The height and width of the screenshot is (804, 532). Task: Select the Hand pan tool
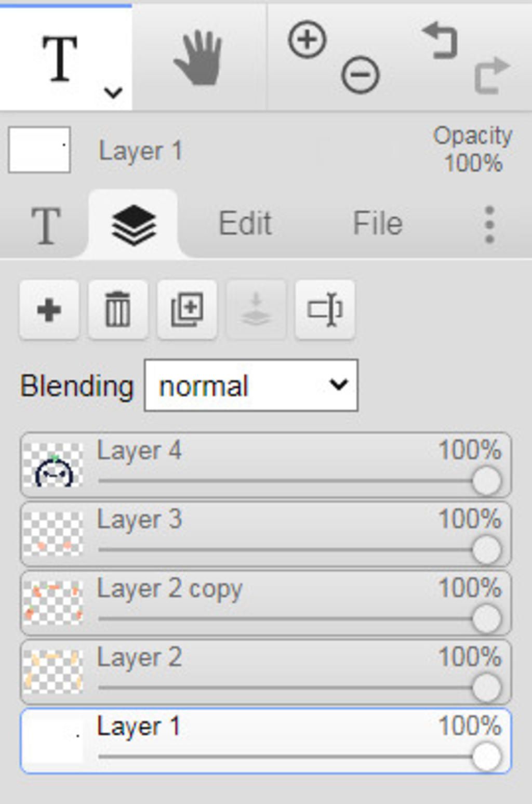pos(198,58)
